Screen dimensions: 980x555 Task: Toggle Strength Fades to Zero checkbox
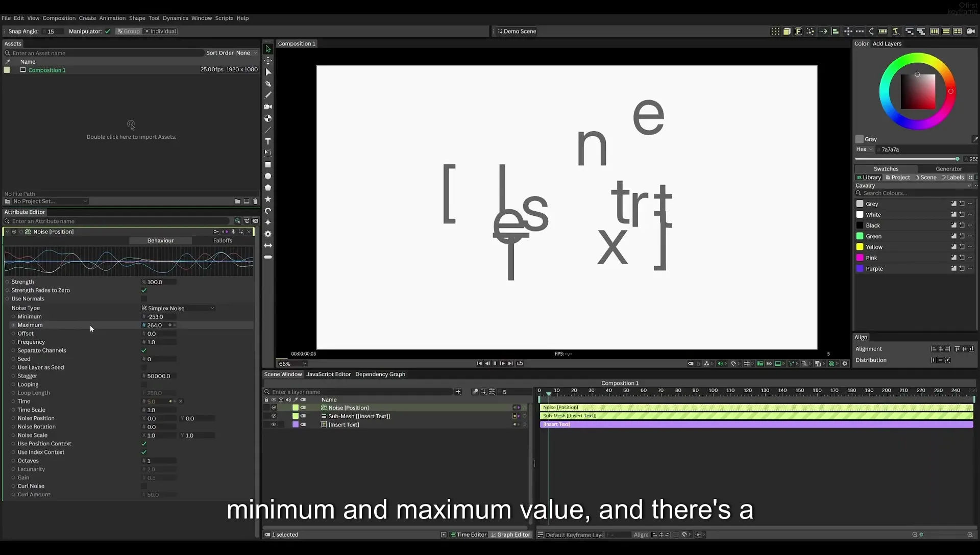click(x=144, y=290)
